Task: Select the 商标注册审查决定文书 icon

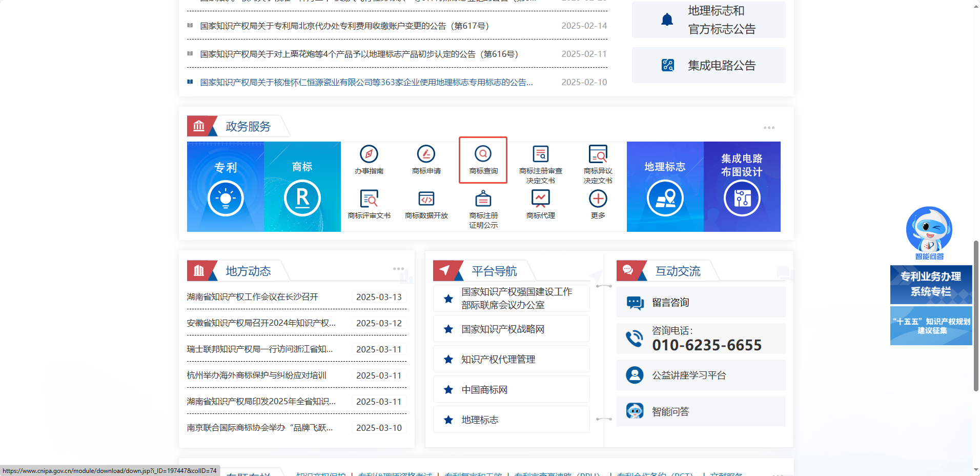Action: (x=540, y=154)
